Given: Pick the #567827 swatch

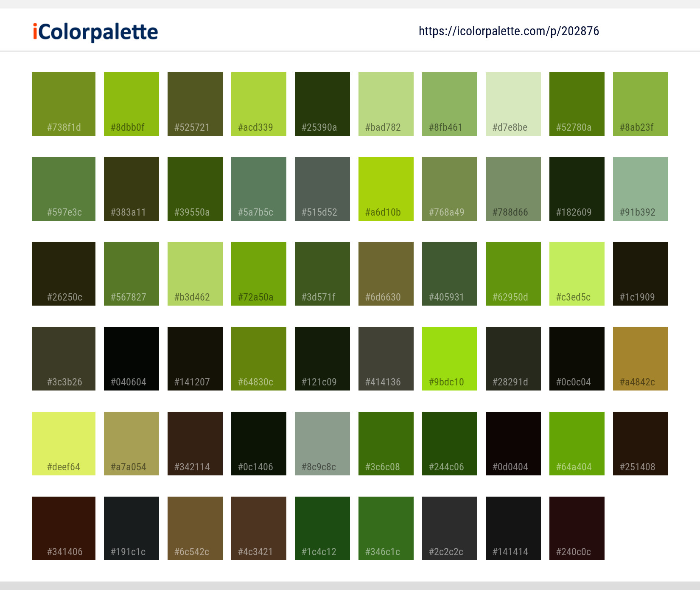Looking at the screenshot, I should tap(132, 274).
